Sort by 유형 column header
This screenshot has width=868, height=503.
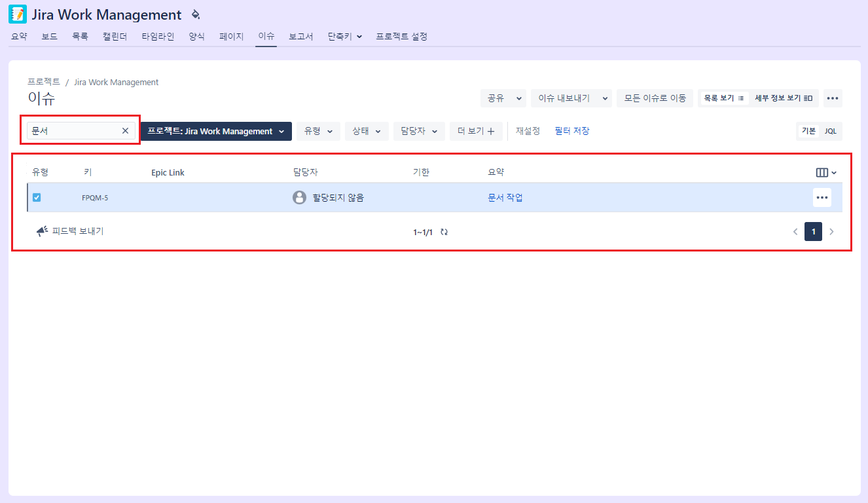[x=40, y=172]
